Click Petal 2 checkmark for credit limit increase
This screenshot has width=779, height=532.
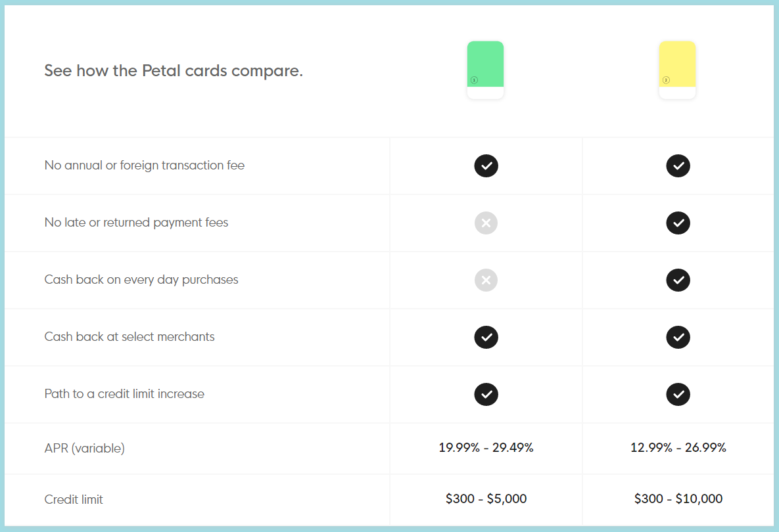(x=678, y=394)
